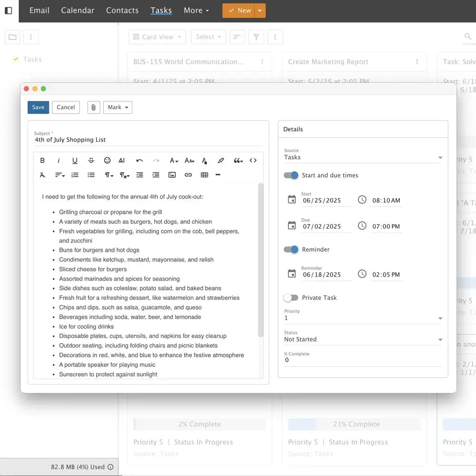
Task: Apply strikethrough formatting in editor
Action: coord(91,160)
